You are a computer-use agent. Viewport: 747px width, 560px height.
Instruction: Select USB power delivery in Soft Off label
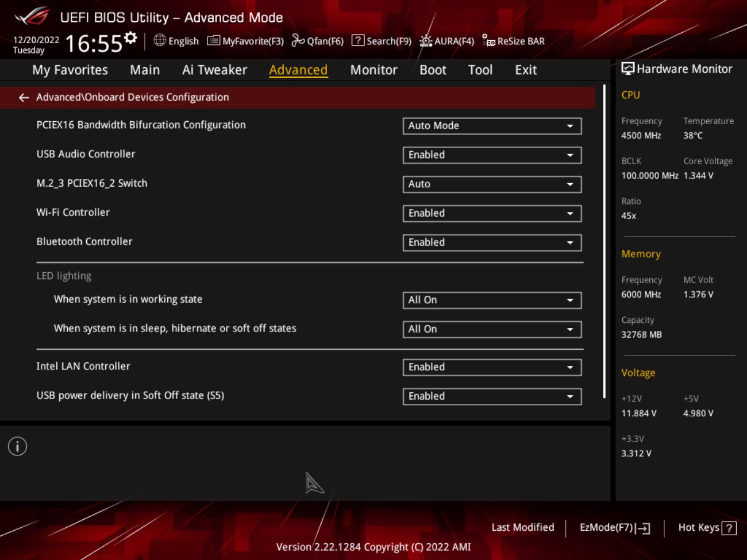(130, 396)
